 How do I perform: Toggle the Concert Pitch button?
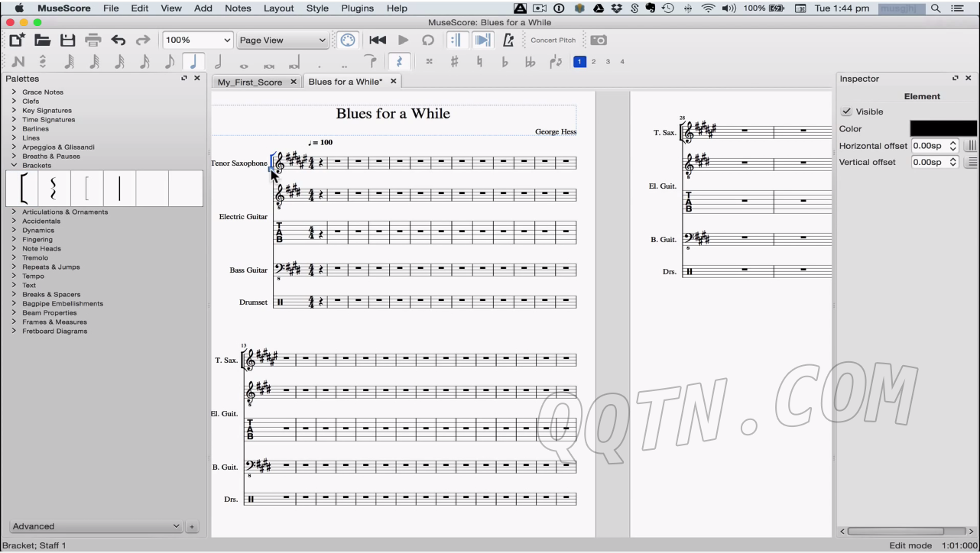tap(553, 40)
